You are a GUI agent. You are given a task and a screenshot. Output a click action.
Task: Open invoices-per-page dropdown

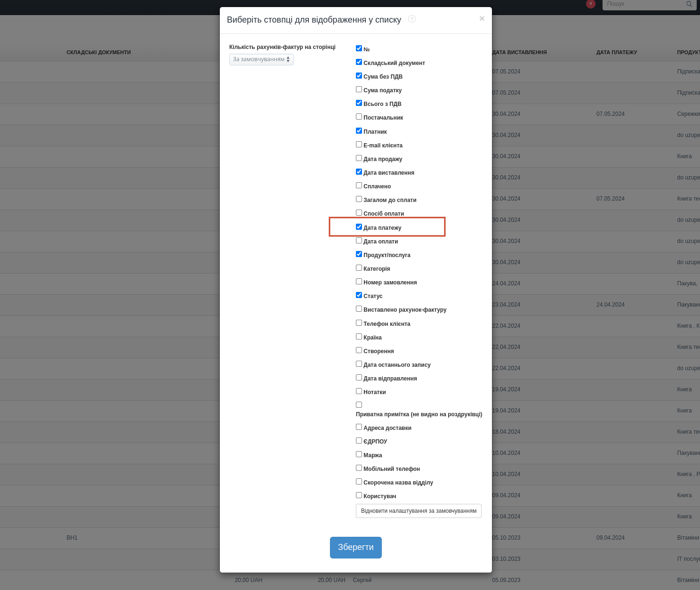pos(261,59)
